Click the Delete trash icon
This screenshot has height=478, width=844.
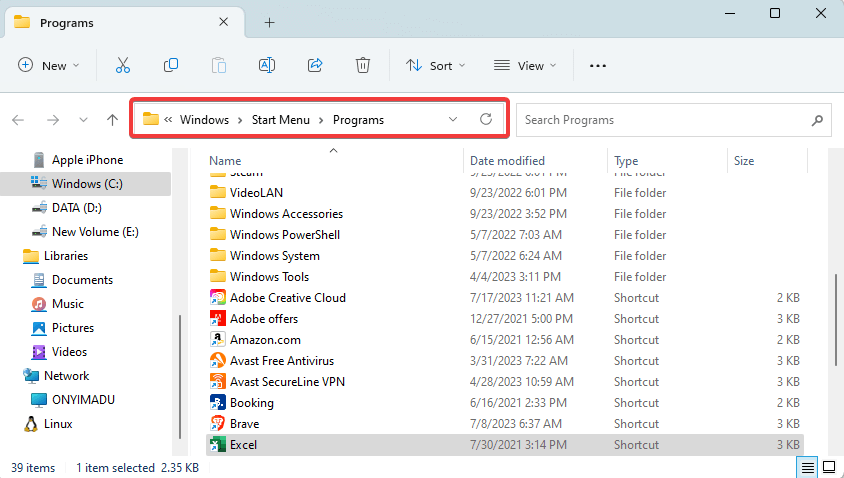point(363,66)
